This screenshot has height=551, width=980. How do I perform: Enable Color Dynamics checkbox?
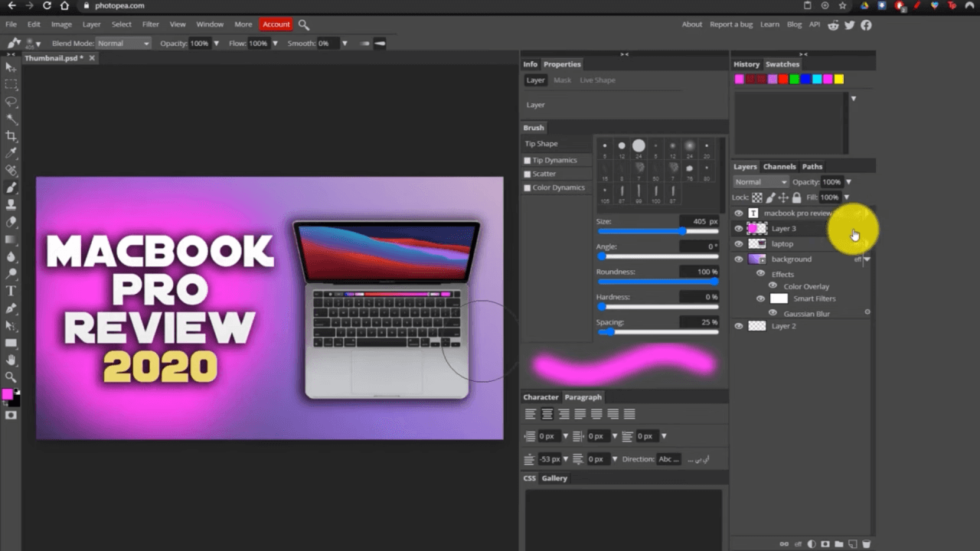point(527,187)
